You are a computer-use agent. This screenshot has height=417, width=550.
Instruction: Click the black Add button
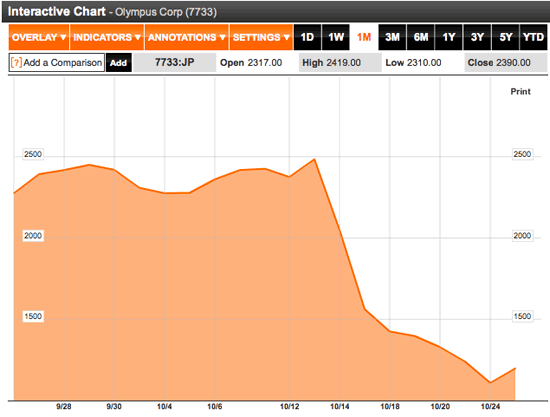click(x=119, y=63)
